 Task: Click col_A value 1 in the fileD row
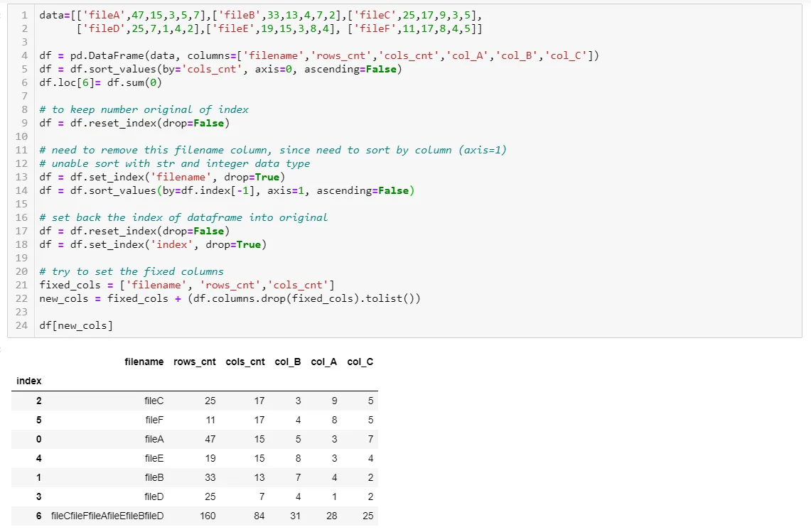[335, 496]
